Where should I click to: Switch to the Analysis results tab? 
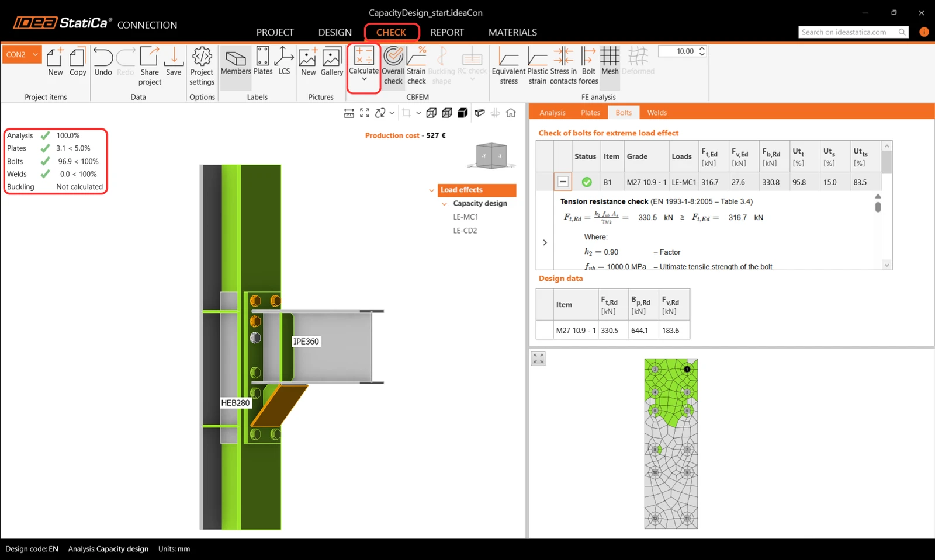[552, 113]
